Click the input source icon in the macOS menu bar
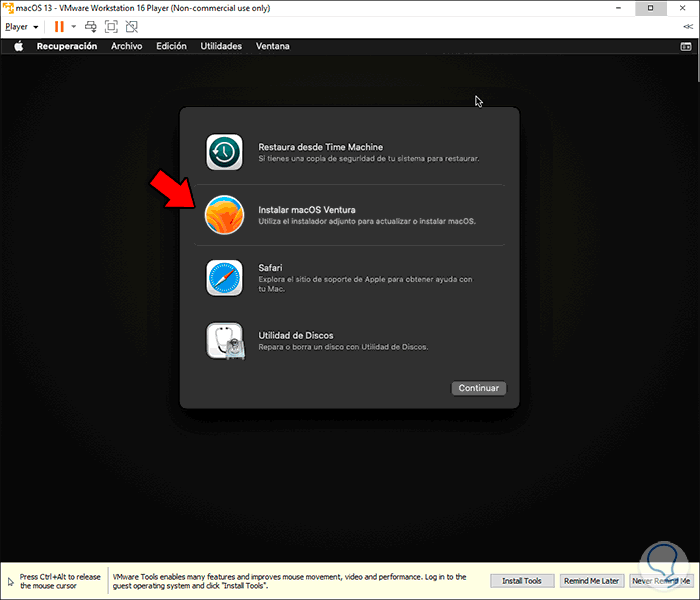This screenshot has height=600, width=700. pyautogui.click(x=686, y=46)
